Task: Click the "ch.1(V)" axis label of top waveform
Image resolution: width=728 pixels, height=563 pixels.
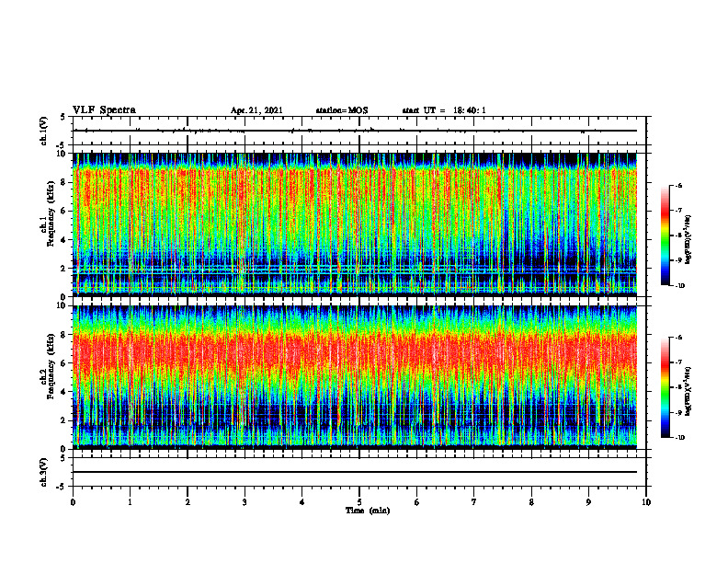Action: click(44, 131)
